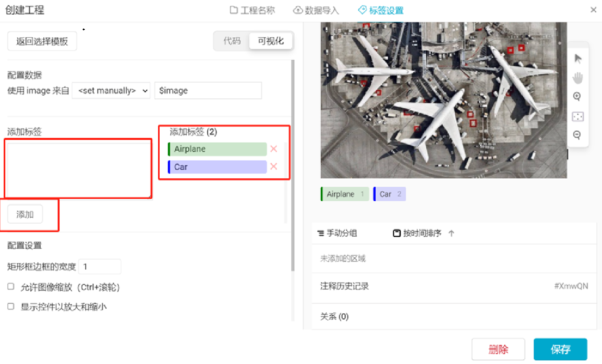Enable allow image zoom checkbox
Image resolution: width=602 pixels, height=364 pixels.
[x=11, y=287]
